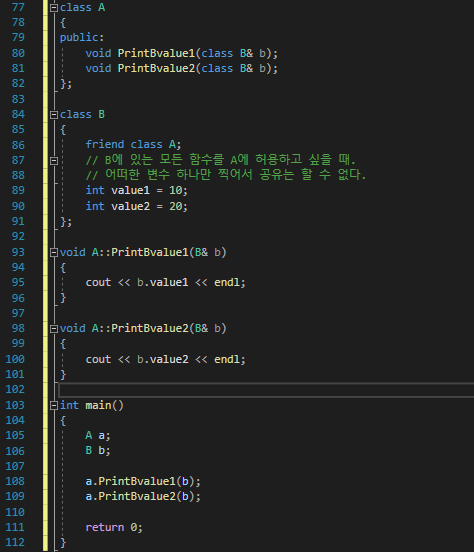Collapse the A::PrintBvalue2 function definition

pyautogui.click(x=54, y=329)
